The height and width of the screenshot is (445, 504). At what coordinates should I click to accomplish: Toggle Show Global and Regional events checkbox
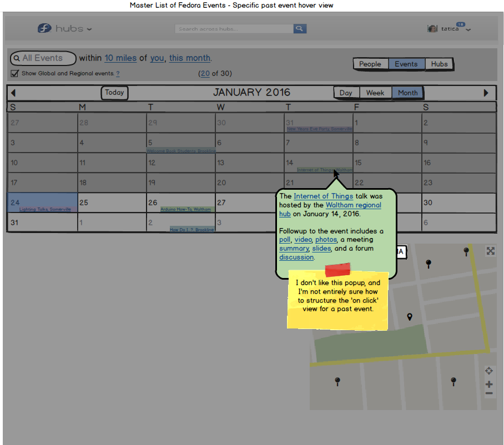click(x=14, y=73)
